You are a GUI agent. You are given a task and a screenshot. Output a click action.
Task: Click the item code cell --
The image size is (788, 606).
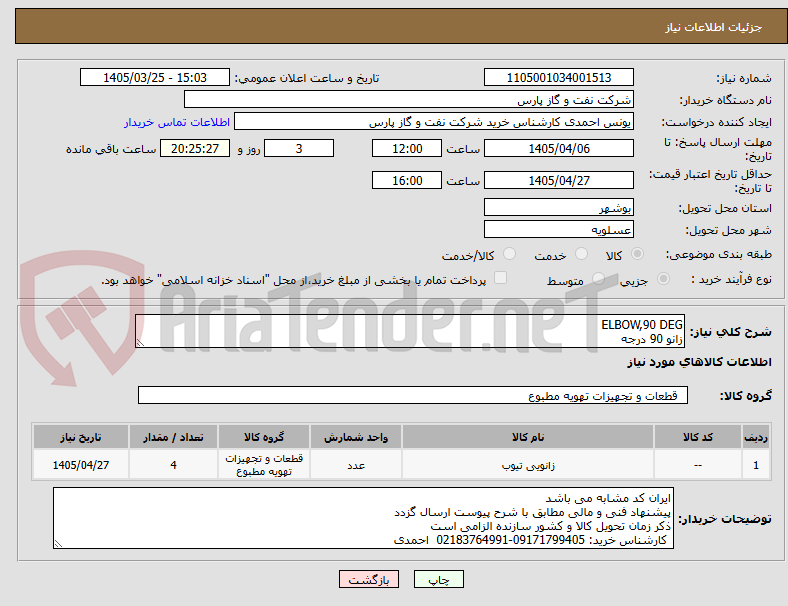pos(698,465)
